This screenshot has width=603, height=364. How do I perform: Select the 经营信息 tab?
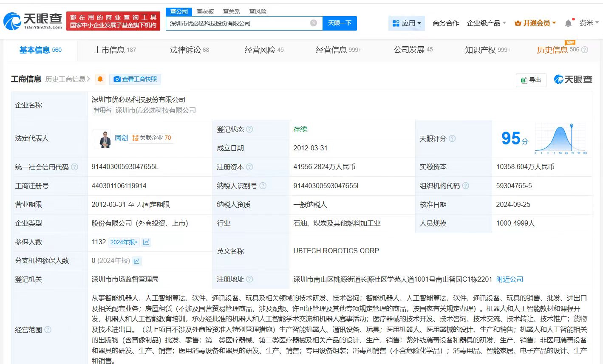[338, 50]
